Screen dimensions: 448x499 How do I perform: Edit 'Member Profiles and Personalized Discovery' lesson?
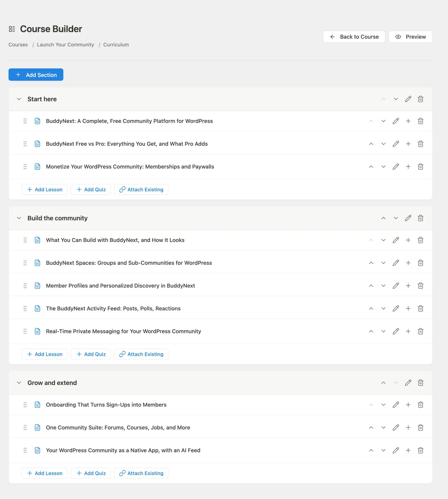(396, 286)
